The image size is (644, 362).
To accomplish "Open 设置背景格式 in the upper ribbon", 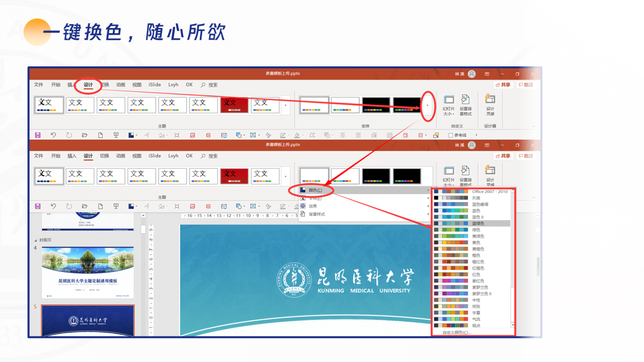I will [465, 105].
